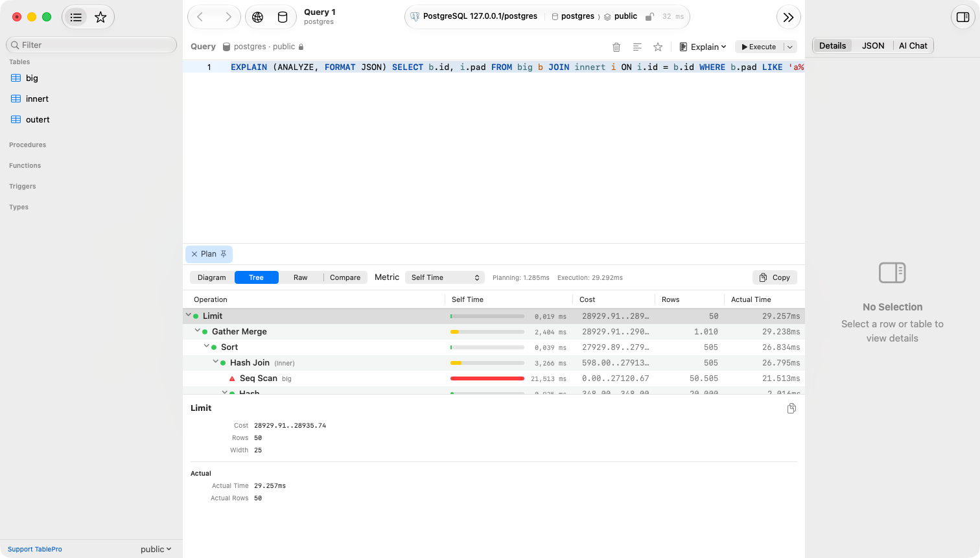This screenshot has width=980, height=558.
Task: Copy Limit node details with clipboard icon
Action: pos(791,408)
